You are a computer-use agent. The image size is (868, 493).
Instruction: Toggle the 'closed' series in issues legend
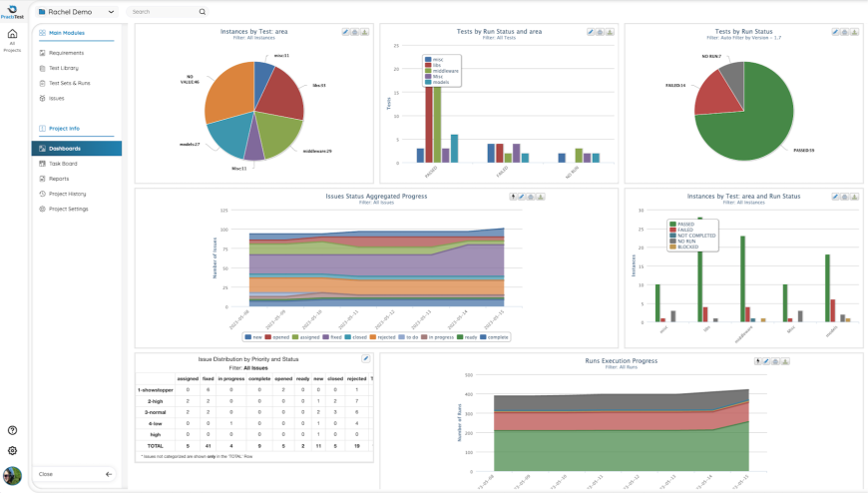[x=355, y=336]
